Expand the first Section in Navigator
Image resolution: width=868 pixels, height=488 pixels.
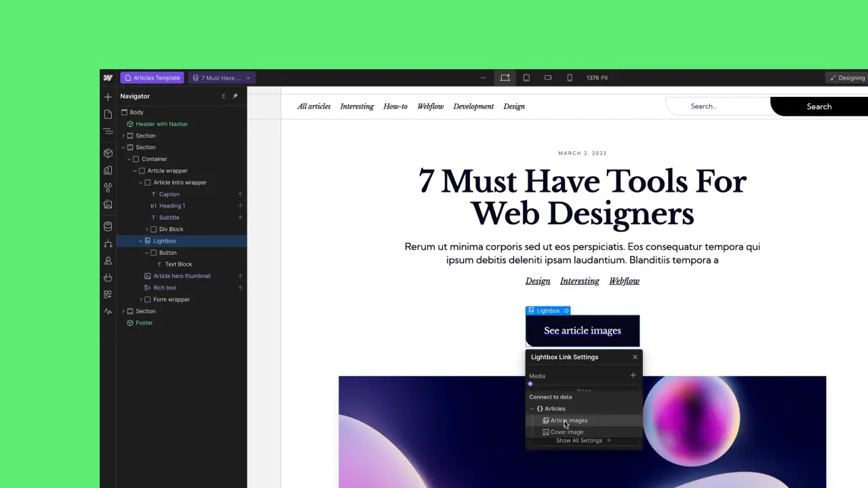123,136
